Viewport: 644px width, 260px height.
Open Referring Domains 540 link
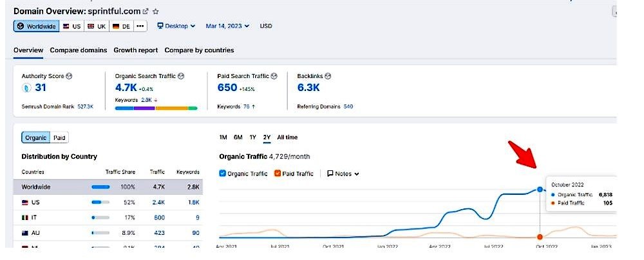point(348,106)
